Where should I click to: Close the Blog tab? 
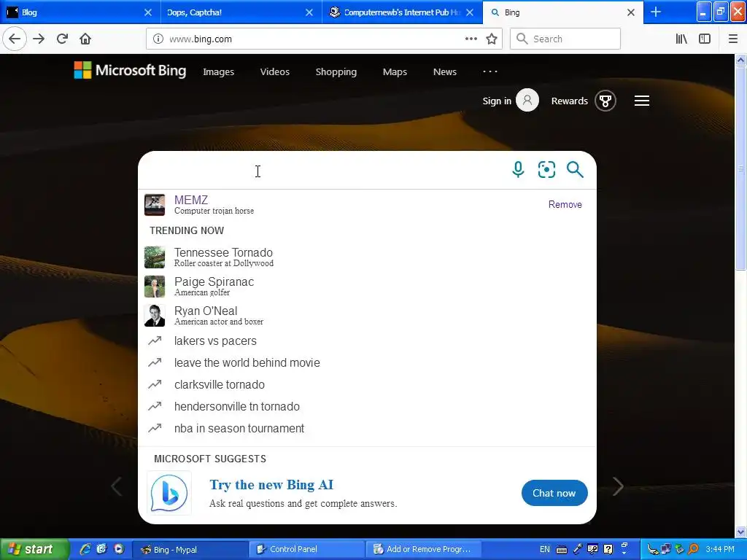coord(147,12)
